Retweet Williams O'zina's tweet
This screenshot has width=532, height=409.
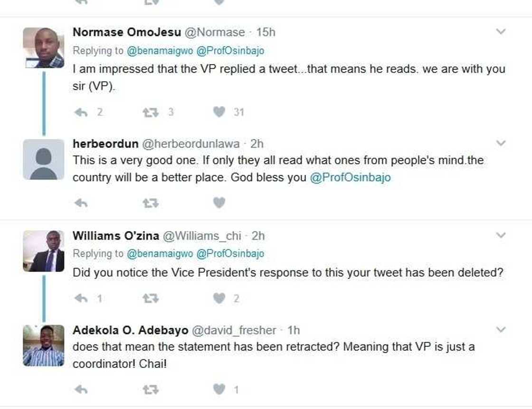(151, 298)
